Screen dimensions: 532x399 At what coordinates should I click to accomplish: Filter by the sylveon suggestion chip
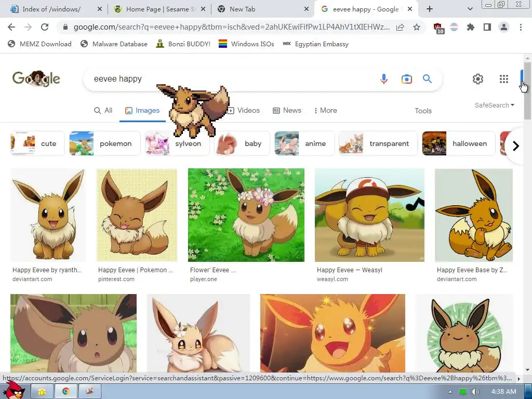177,143
